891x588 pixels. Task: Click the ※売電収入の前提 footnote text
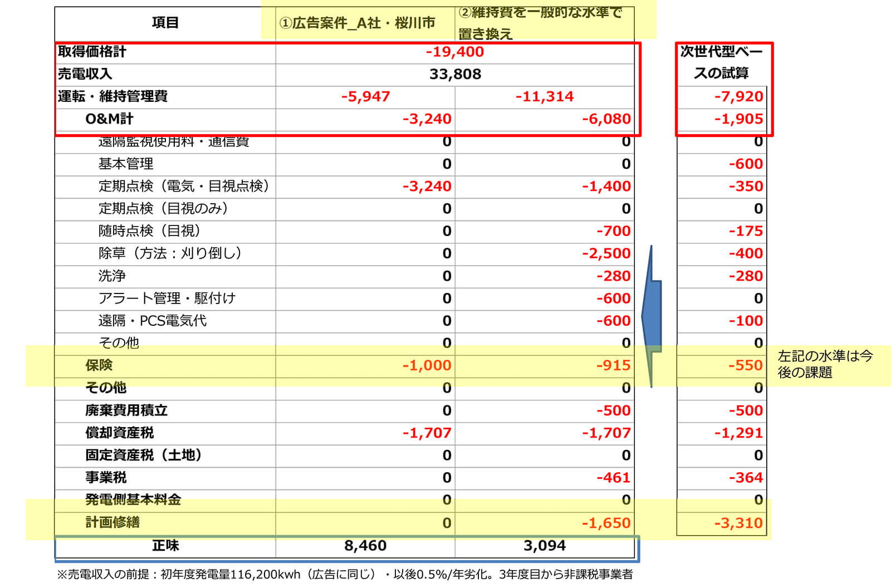point(344,574)
